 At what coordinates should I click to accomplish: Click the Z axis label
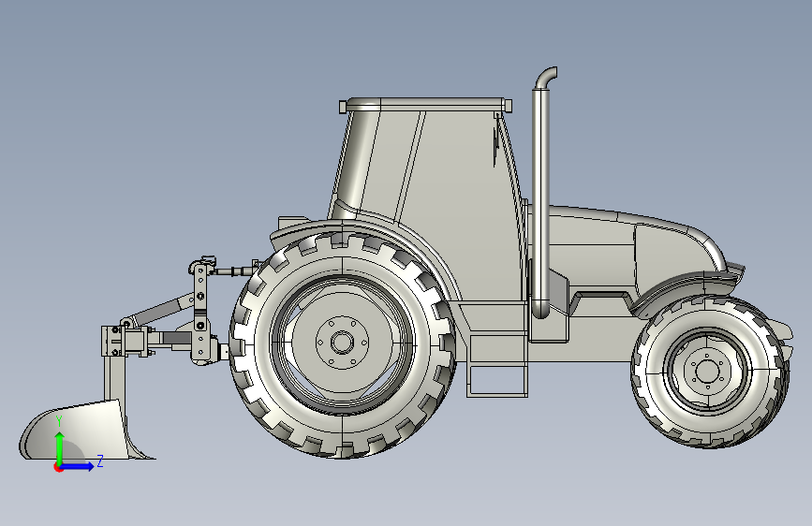click(100, 460)
